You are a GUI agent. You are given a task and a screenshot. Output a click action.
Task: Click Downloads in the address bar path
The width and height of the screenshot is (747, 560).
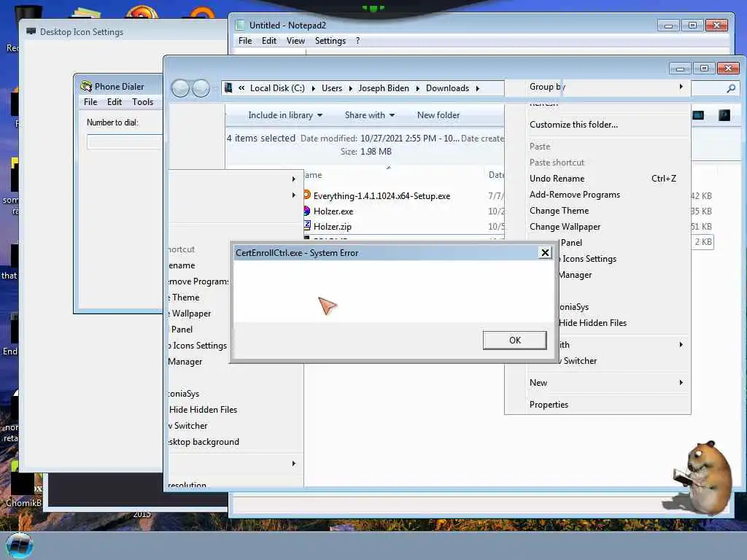coord(447,88)
